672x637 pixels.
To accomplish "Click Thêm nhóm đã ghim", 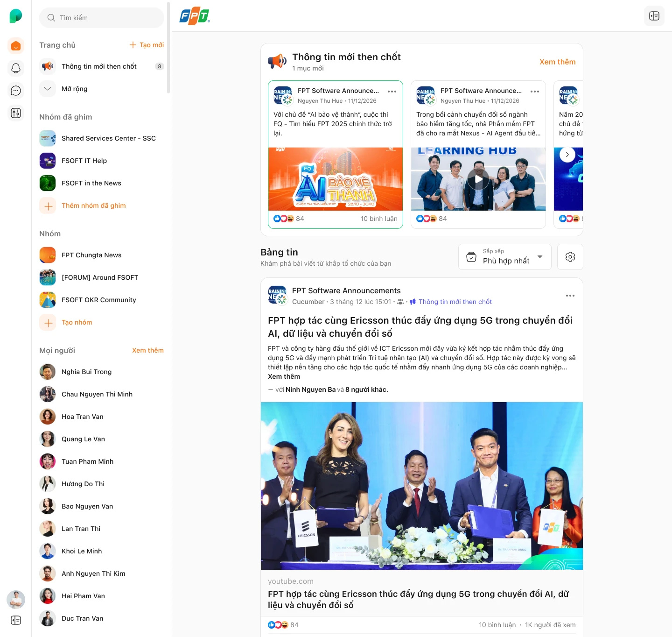I will [x=93, y=205].
